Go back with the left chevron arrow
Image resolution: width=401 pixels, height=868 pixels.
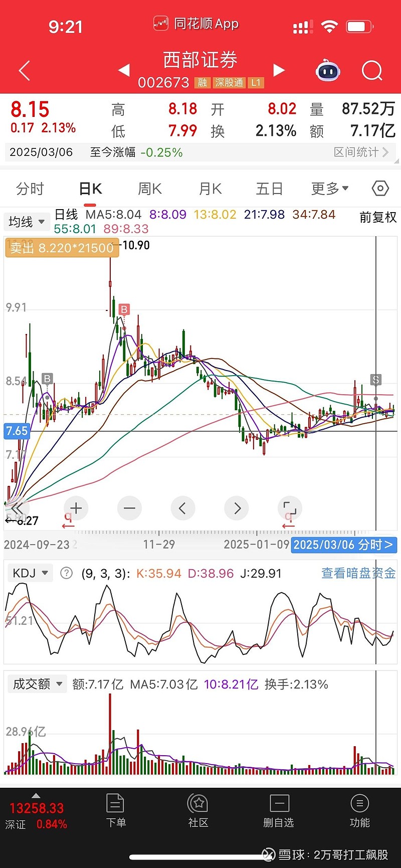point(25,71)
